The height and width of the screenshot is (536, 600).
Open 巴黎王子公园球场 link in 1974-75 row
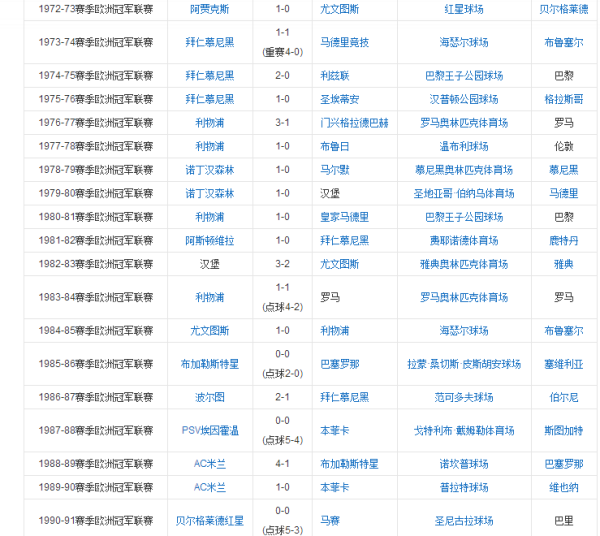pos(464,76)
